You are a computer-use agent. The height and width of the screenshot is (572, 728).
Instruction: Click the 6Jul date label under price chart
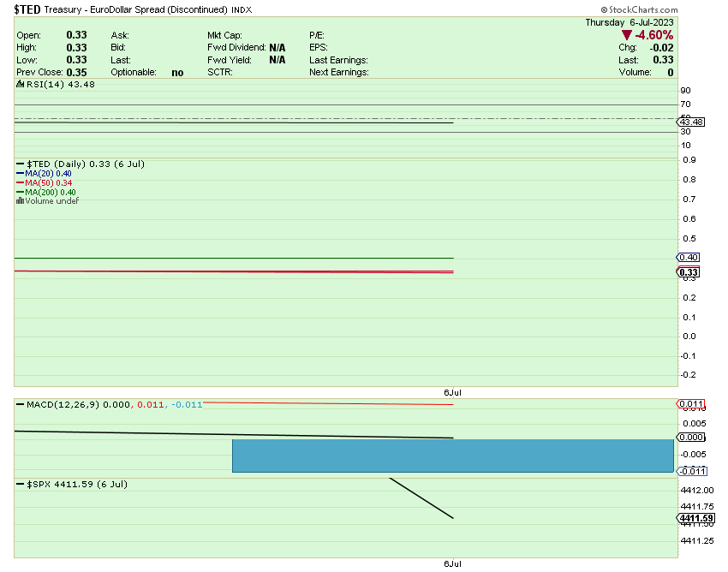pyautogui.click(x=452, y=392)
